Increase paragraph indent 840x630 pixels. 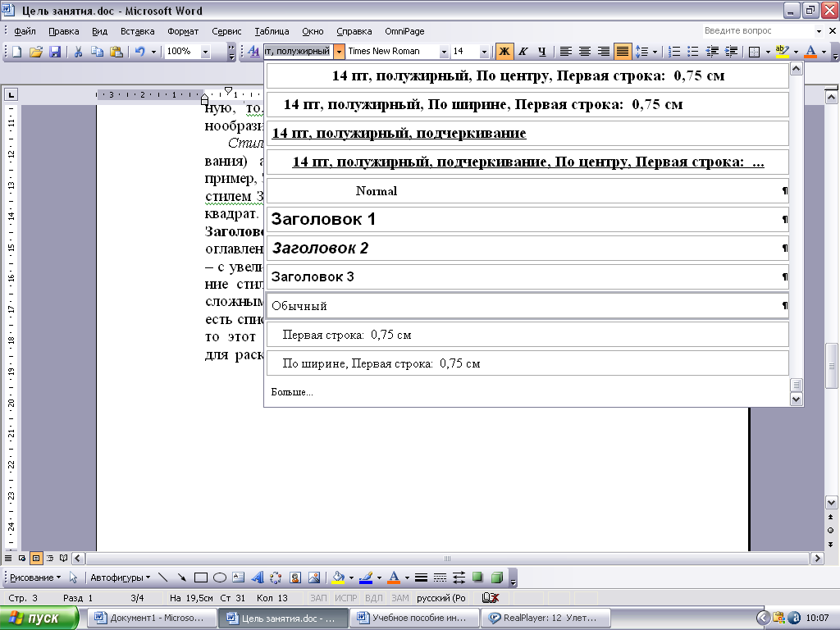coord(731,52)
